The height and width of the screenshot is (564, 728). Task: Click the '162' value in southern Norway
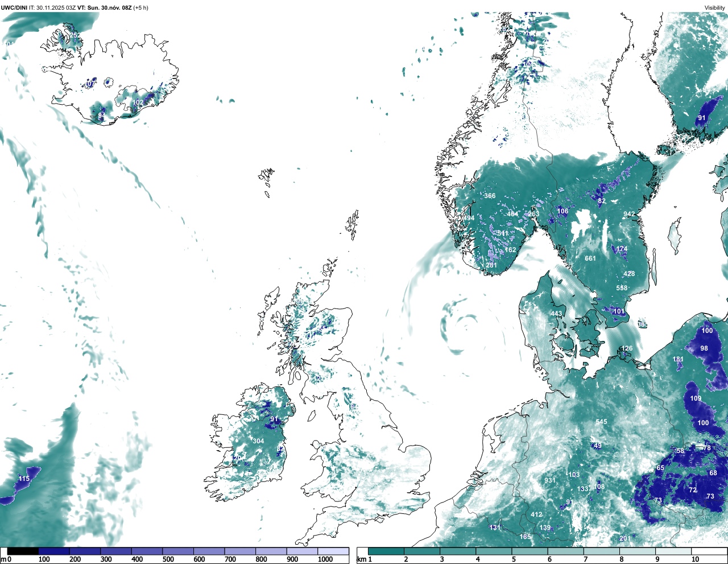click(511, 250)
